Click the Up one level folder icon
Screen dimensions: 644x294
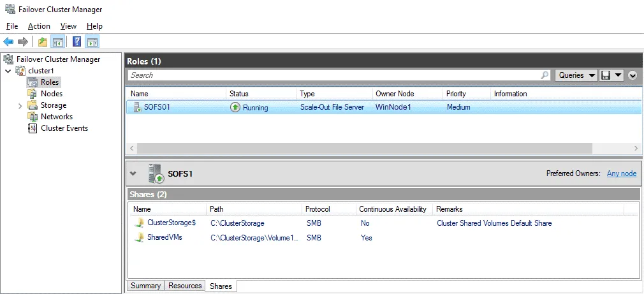42,42
